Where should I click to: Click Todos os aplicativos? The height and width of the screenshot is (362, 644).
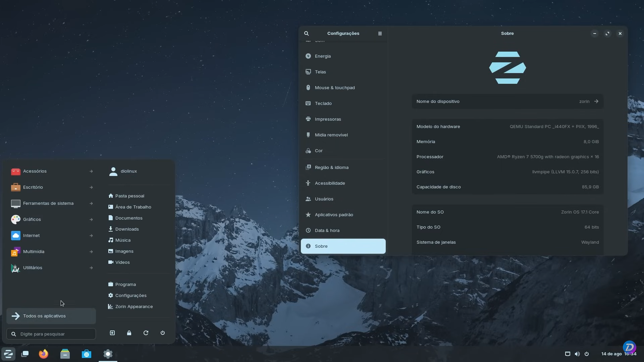(x=44, y=316)
